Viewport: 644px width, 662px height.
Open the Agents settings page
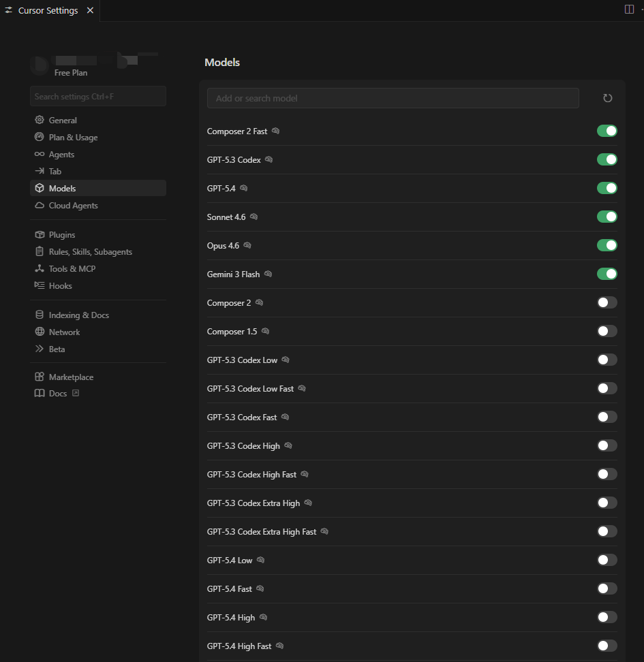[x=98, y=154]
